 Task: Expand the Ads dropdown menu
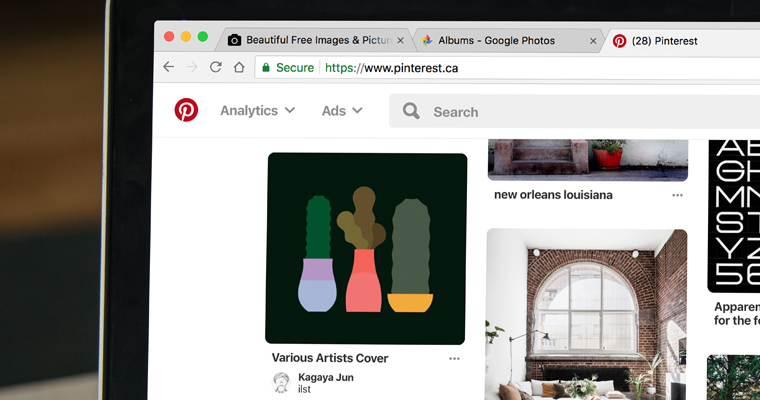point(342,111)
